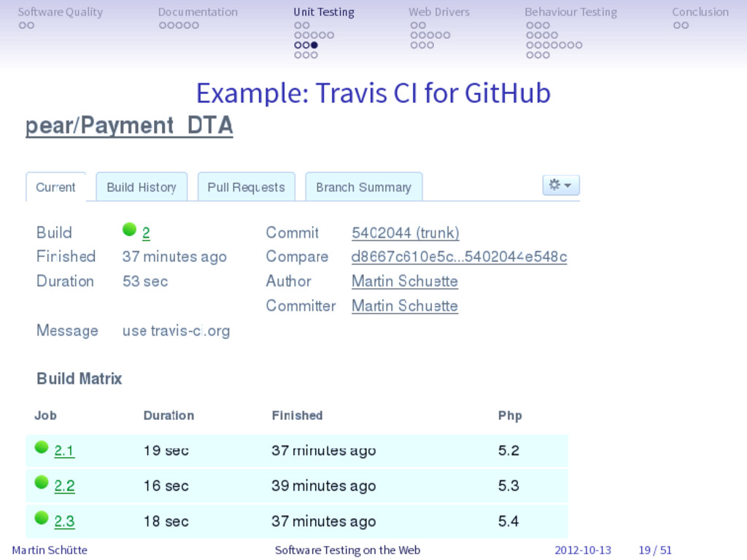Open Committer Martin Schuette link
Image resolution: width=747 pixels, height=560 pixels.
tap(404, 306)
